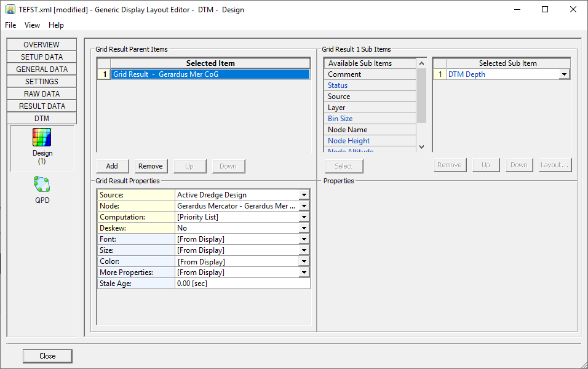588x369 pixels.
Task: Open the Computation Priority List dropdown
Action: tap(304, 217)
